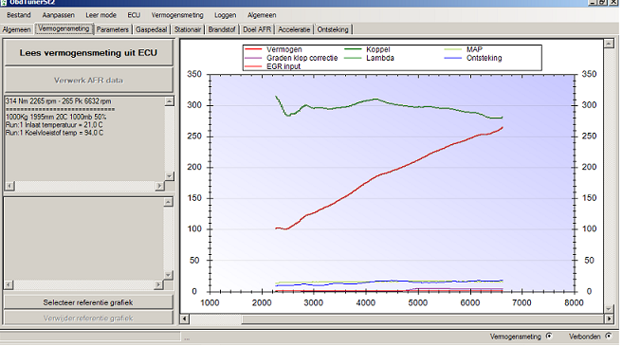Click down arrow of results text box
The width and height of the screenshot is (622, 364).
click(170, 176)
